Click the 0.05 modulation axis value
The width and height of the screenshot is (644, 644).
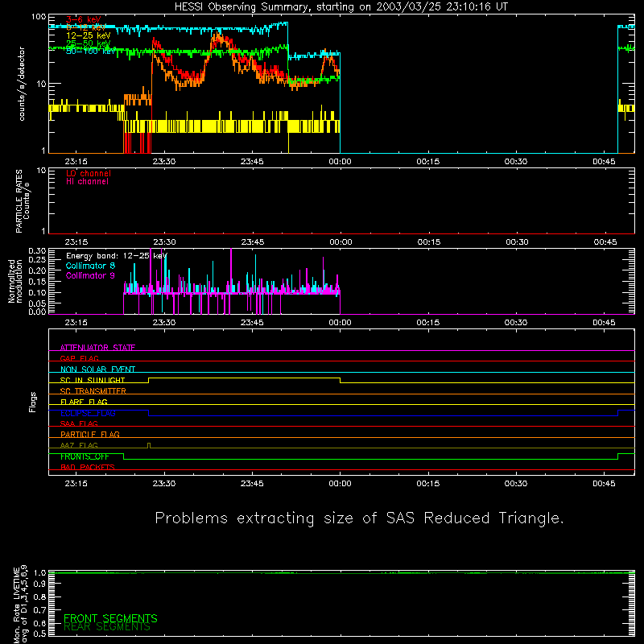(x=37, y=303)
